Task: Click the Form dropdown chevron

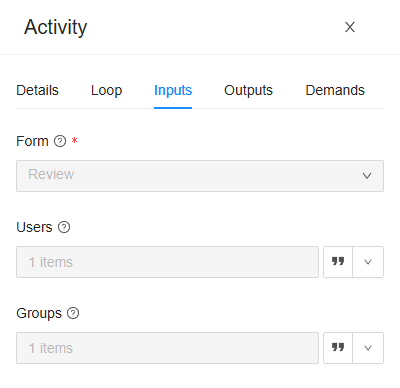Action: 367,176
